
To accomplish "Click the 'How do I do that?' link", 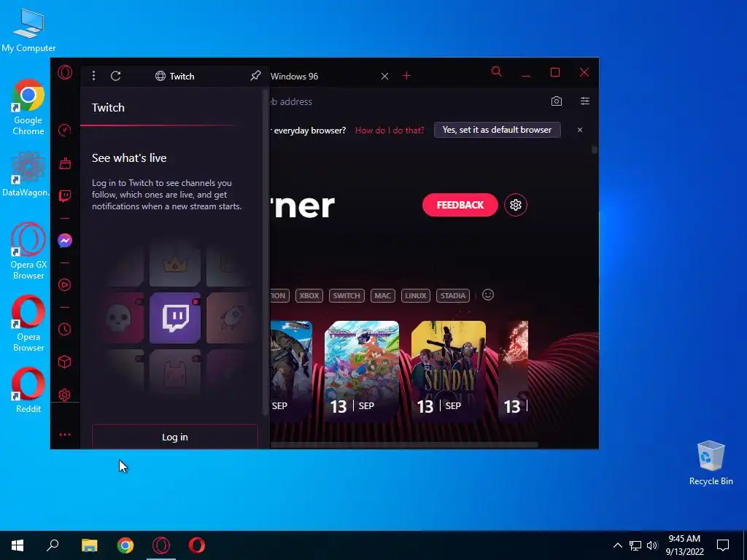I will 390,130.
